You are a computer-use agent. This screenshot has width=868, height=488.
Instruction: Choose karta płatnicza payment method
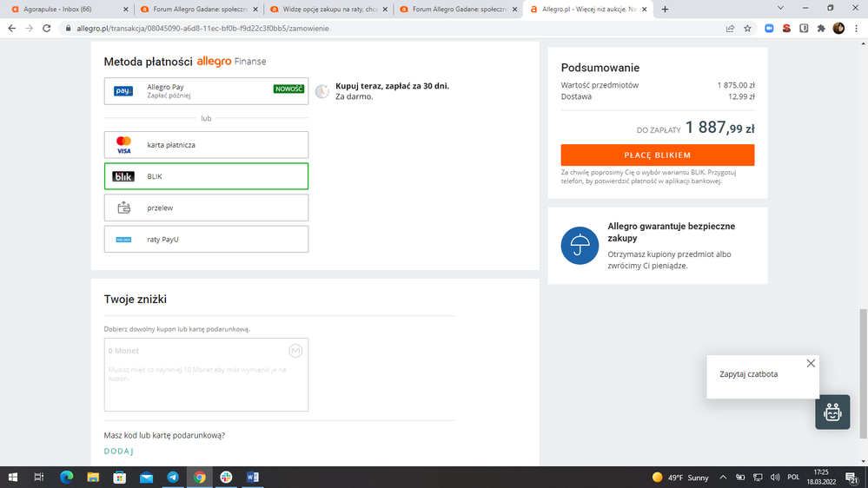pyautogui.click(x=206, y=145)
